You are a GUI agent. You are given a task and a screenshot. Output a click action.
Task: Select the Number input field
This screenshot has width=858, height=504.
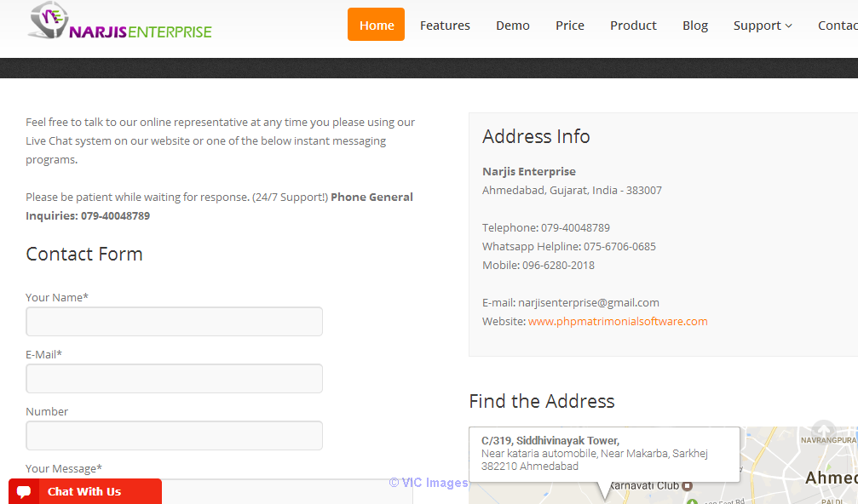[174, 436]
